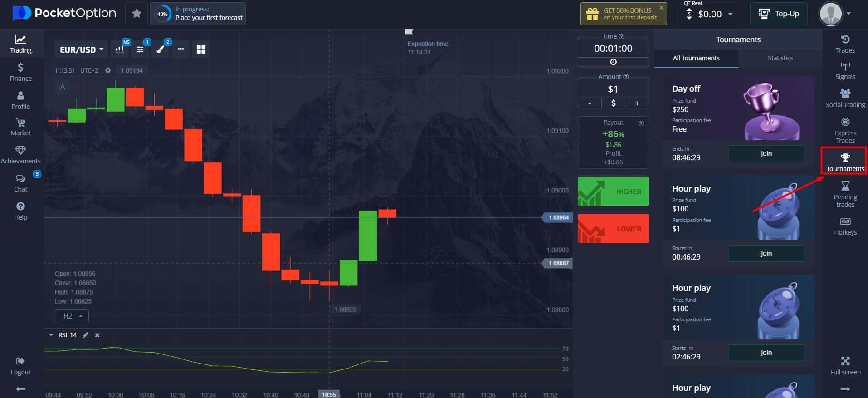Screen dimensions: 868x398
Task: Toggle amount currency with $ button
Action: (613, 103)
